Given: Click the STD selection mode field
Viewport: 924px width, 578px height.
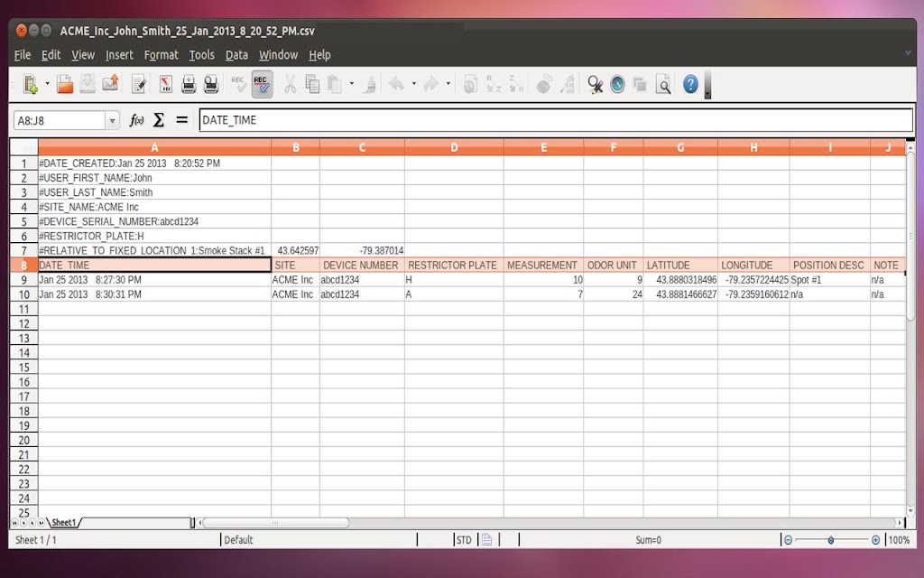Looking at the screenshot, I should pos(465,540).
